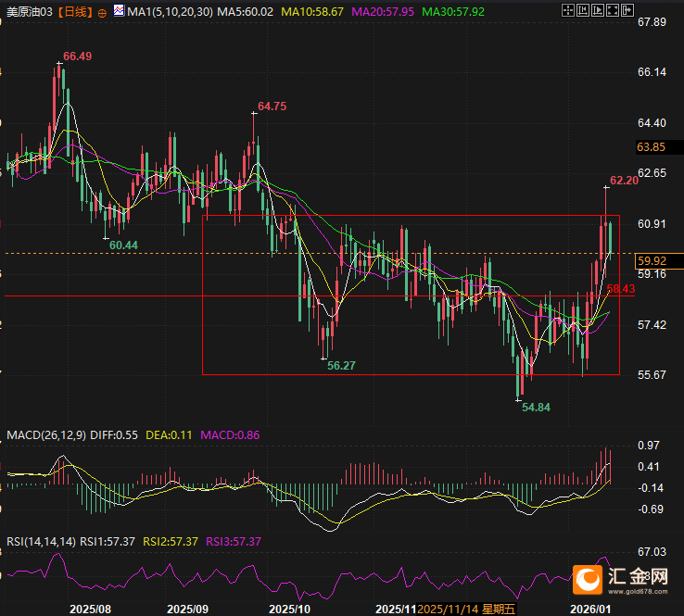Click the 60.91 axis value

(x=652, y=224)
